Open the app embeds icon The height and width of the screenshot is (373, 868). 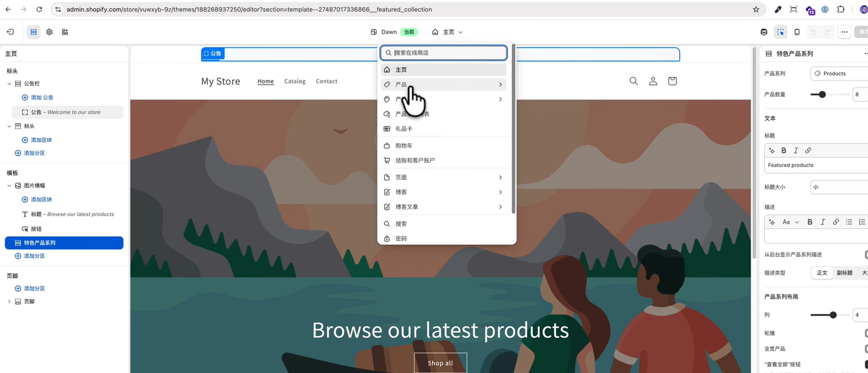[65, 32]
